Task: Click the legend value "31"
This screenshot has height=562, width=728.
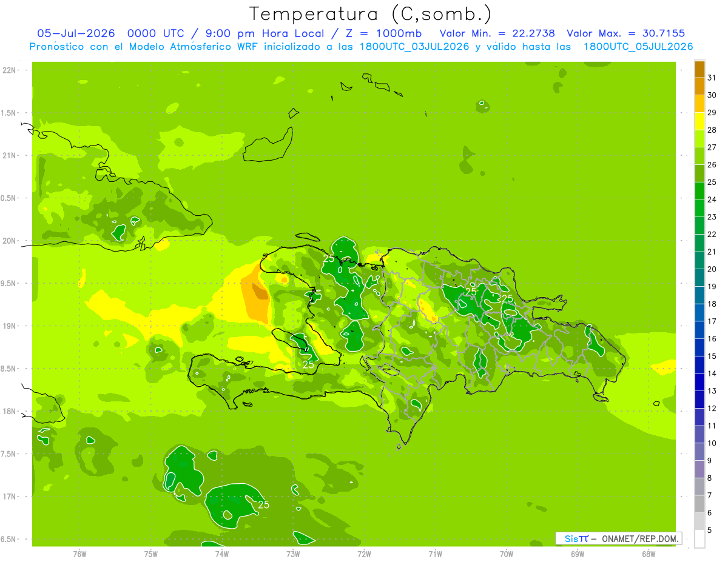Action: tap(712, 78)
